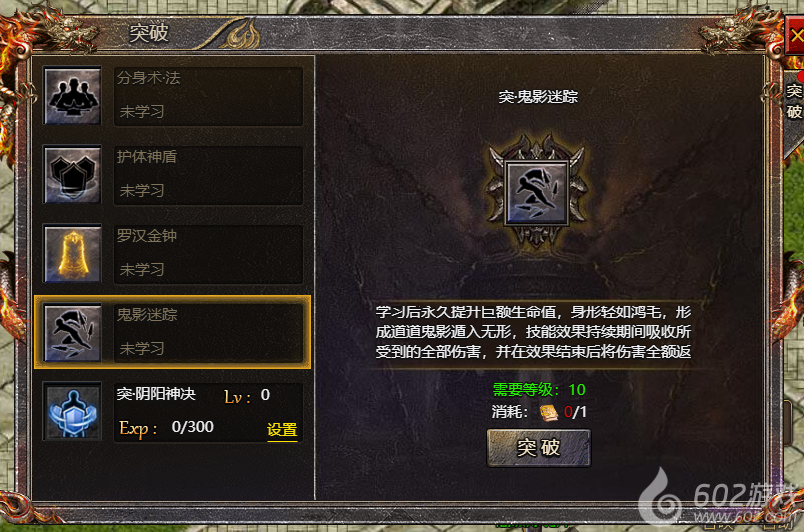Image resolution: width=804 pixels, height=532 pixels.
Task: Select the 护体神盾 skill row
Action: tap(173, 175)
